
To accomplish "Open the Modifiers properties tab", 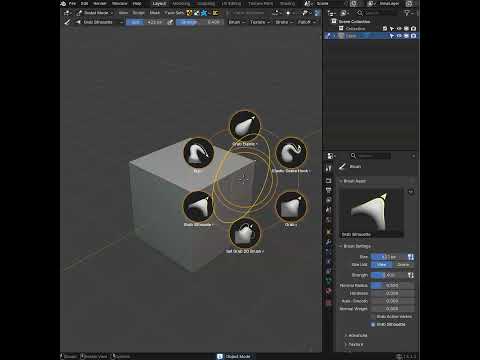I will [329, 242].
